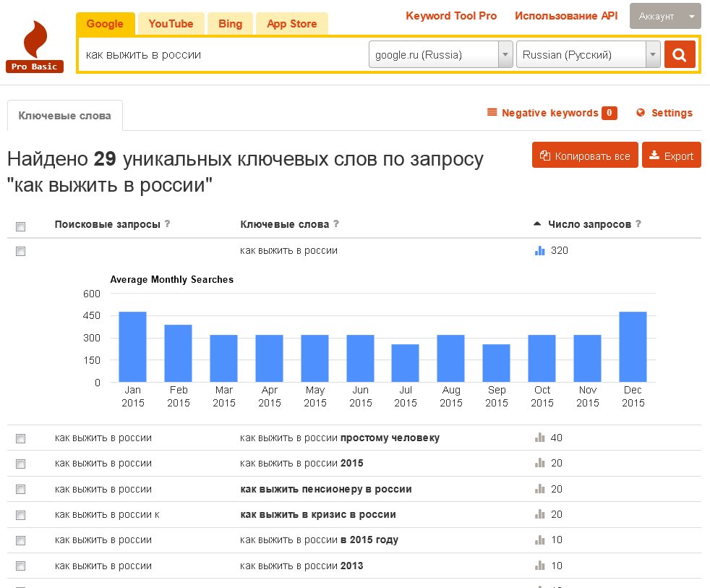Viewport: 710px width, 588px height.
Task: Open the Settings link
Action: (672, 113)
